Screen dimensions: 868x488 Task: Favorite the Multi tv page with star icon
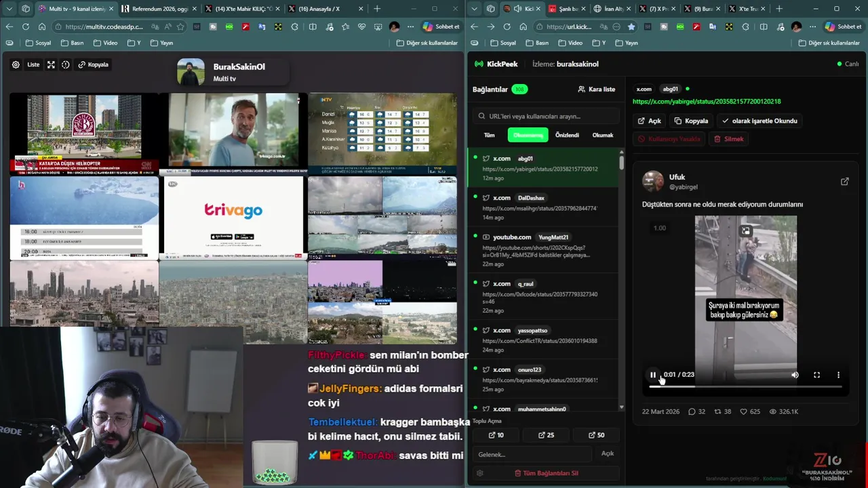180,26
